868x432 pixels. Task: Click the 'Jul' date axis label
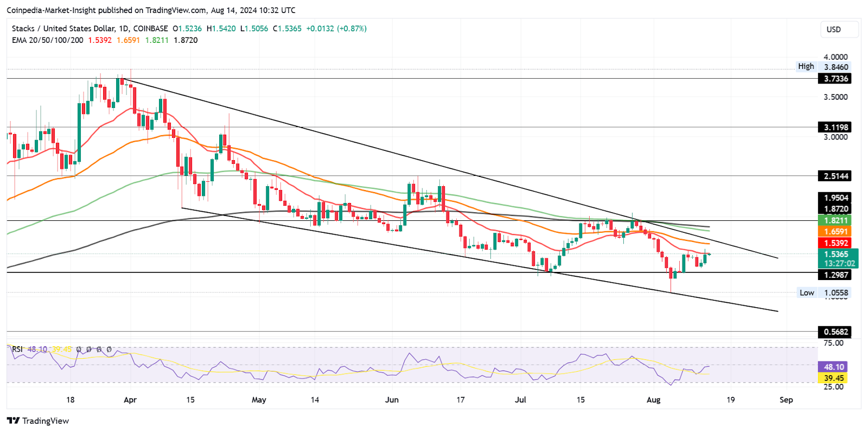click(x=521, y=400)
